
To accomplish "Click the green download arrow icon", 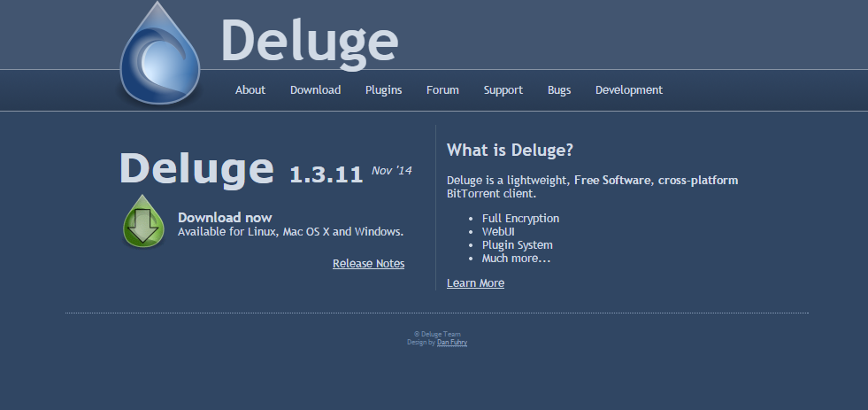I will [x=143, y=221].
